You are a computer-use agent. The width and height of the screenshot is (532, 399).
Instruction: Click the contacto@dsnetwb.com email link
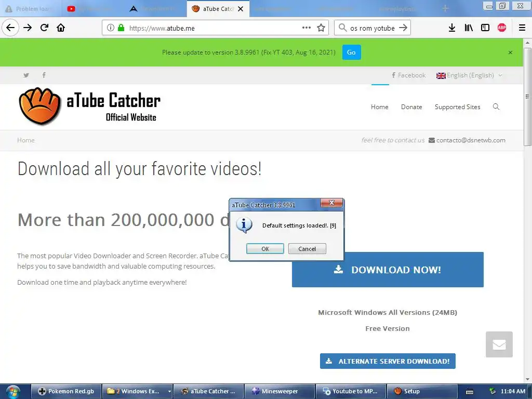tap(471, 140)
